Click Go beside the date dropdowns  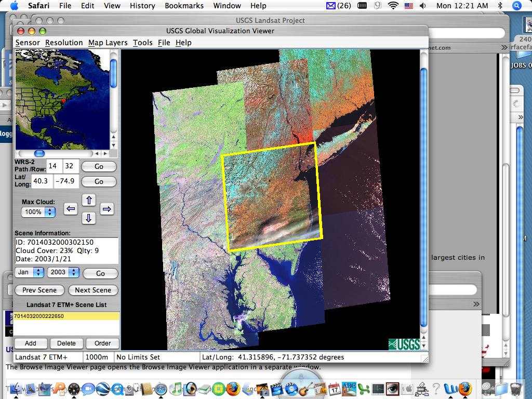100,273
